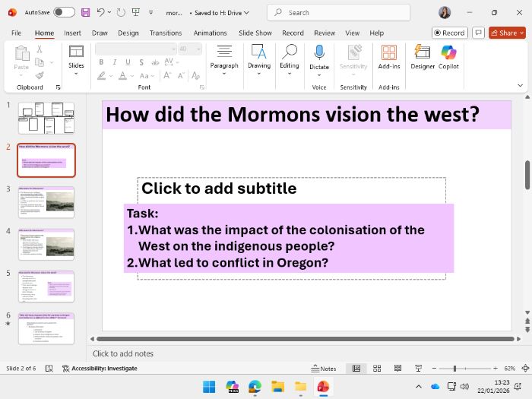The image size is (532, 399).
Task: Open font size box showing 40
Action: coord(190,49)
